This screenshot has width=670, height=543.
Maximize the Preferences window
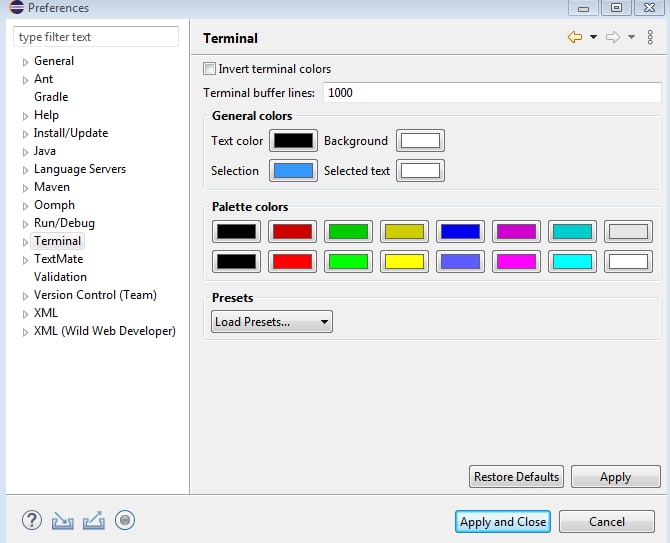616,7
